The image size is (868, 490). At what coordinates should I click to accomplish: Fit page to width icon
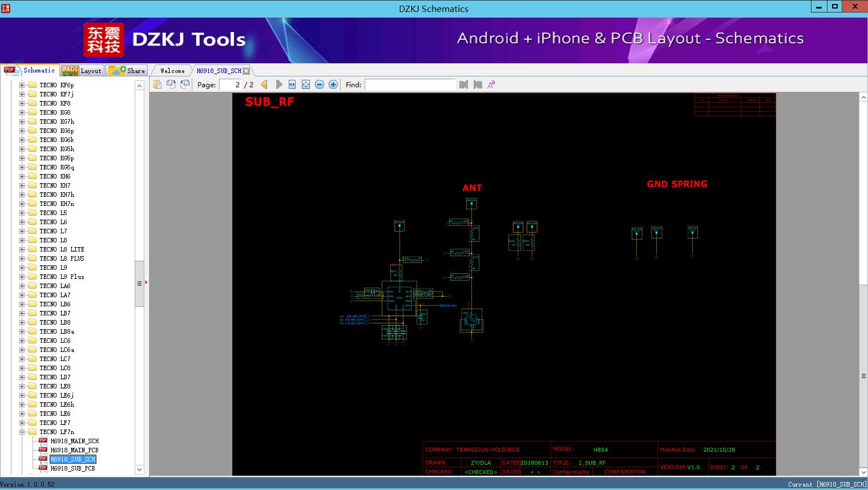[292, 84]
